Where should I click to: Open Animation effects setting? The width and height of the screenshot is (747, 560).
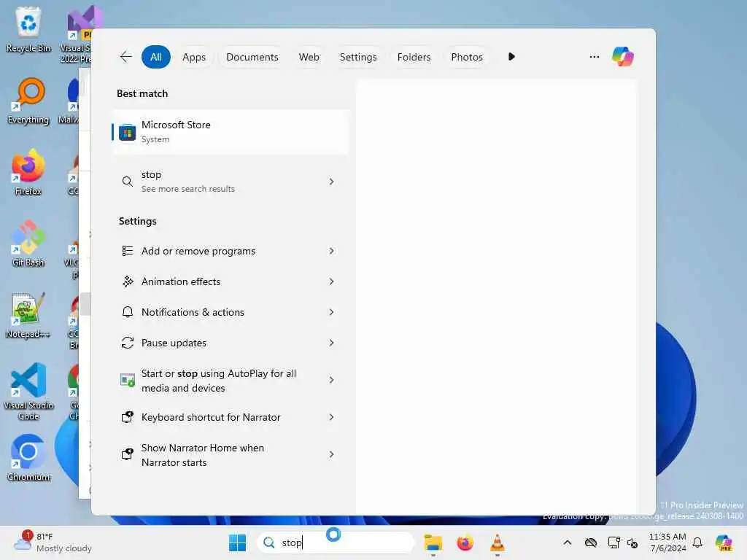tap(230, 281)
